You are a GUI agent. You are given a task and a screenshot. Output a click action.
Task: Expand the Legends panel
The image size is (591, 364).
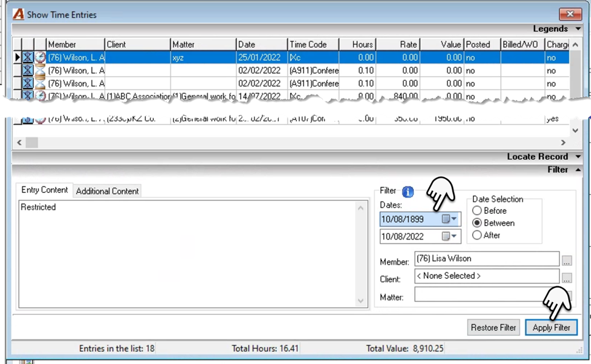click(x=578, y=29)
